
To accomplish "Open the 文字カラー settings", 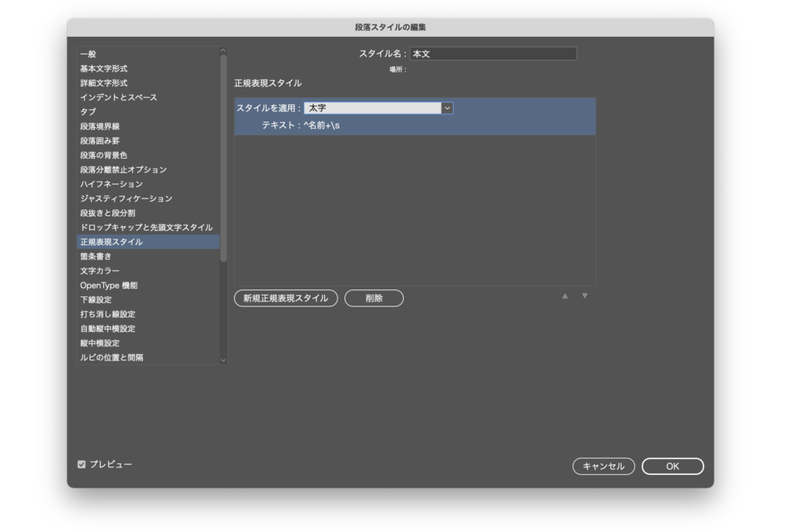I will [x=100, y=271].
